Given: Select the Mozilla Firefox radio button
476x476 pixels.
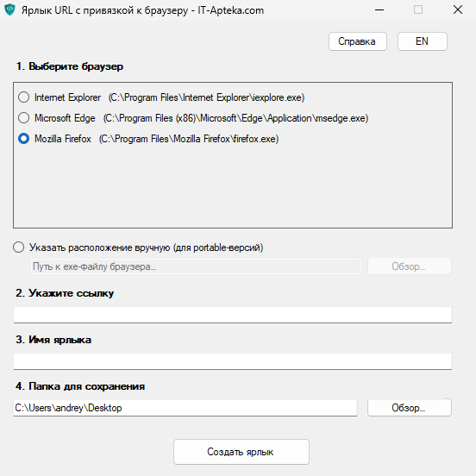Looking at the screenshot, I should tap(23, 139).
